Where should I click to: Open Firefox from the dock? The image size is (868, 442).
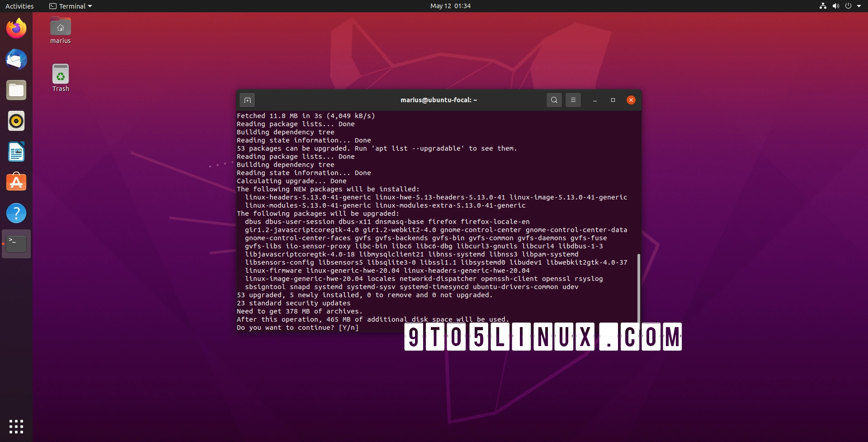coord(16,28)
